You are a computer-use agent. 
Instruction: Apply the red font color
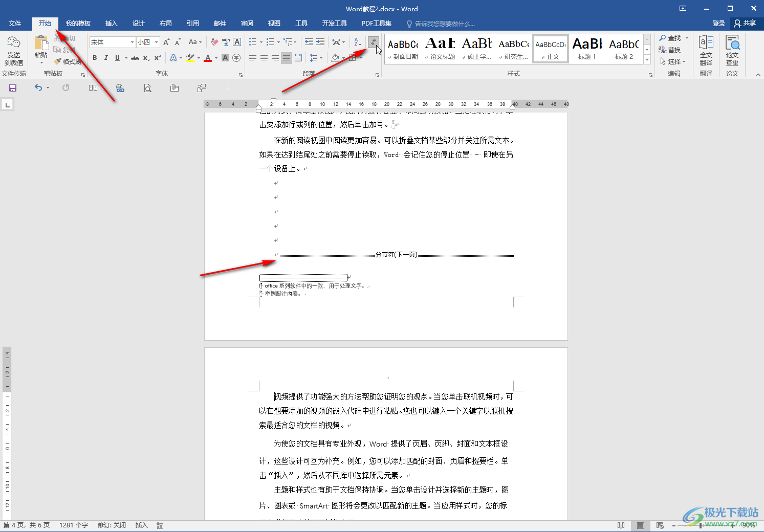[x=208, y=58]
